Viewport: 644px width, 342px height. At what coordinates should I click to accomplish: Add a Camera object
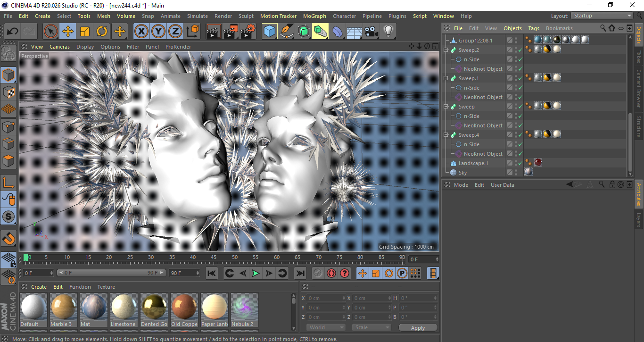tap(371, 32)
